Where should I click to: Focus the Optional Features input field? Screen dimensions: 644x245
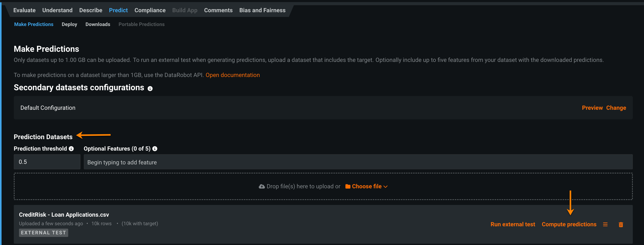pyautogui.click(x=358, y=162)
